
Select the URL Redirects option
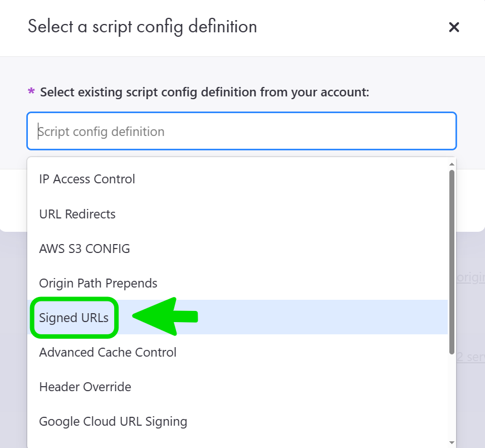coord(77,214)
